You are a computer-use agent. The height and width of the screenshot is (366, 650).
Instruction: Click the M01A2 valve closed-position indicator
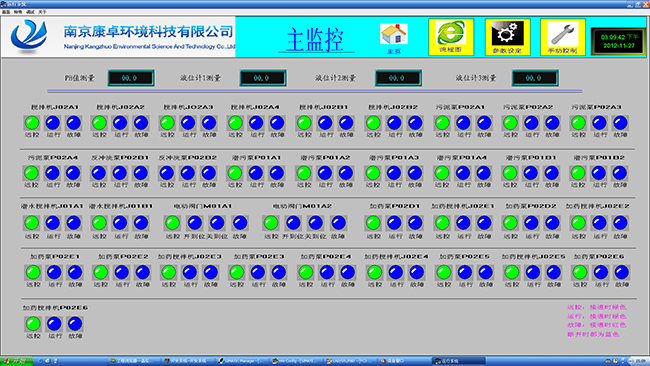(x=315, y=223)
